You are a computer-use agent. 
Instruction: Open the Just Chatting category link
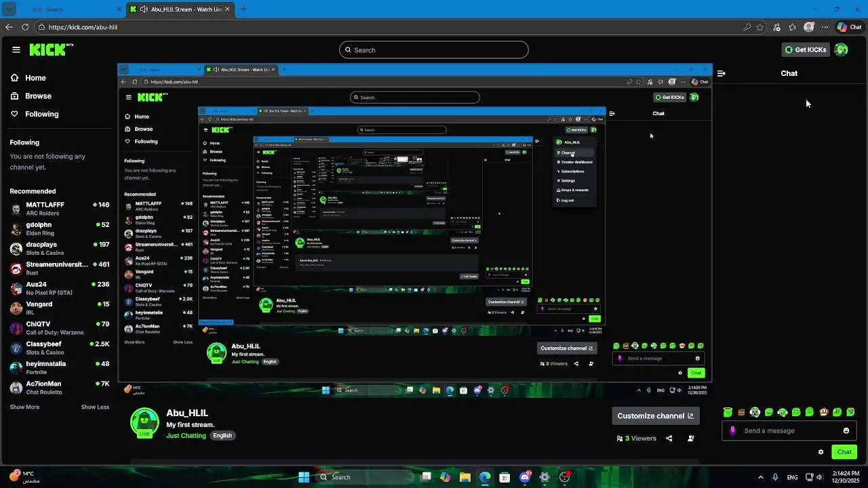(x=186, y=436)
